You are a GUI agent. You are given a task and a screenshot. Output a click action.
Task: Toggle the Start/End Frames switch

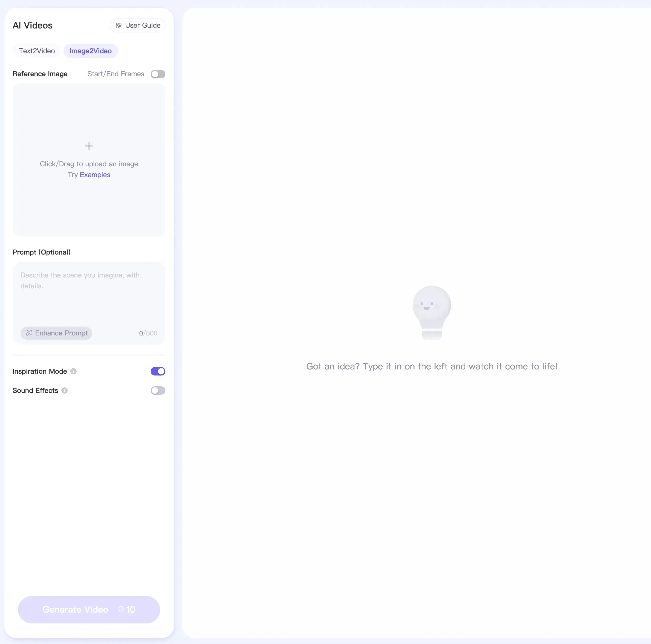[158, 74]
